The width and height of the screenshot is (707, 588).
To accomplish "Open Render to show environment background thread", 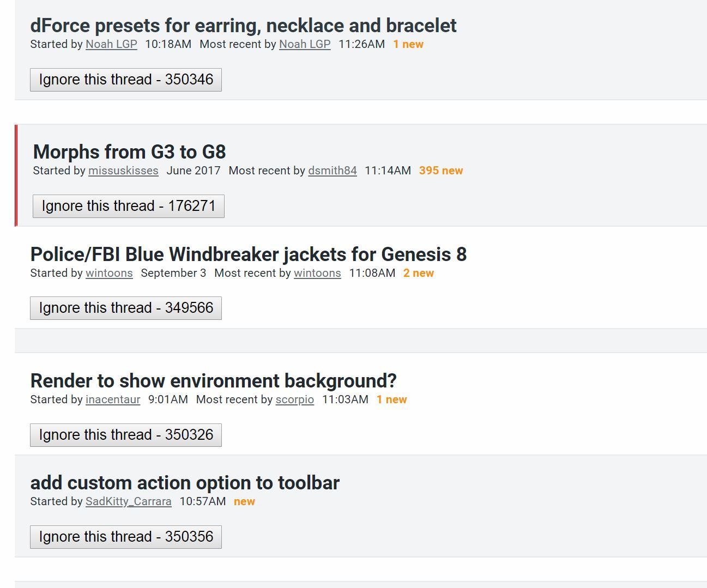I will [x=213, y=381].
